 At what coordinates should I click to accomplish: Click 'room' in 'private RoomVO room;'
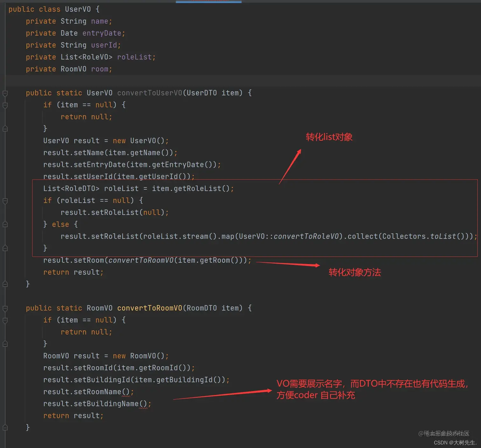(x=100, y=69)
